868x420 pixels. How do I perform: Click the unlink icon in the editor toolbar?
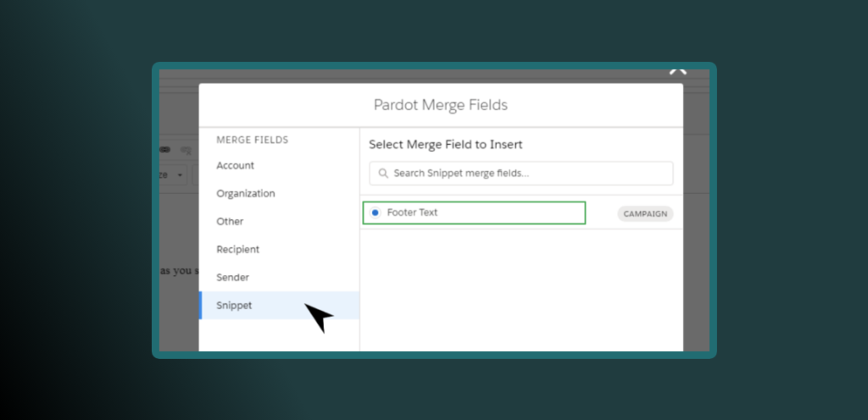186,150
